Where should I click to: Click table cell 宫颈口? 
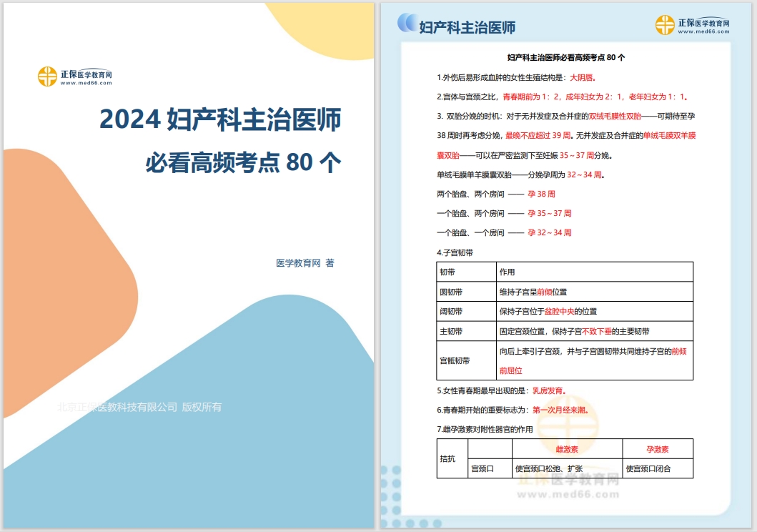click(490, 468)
